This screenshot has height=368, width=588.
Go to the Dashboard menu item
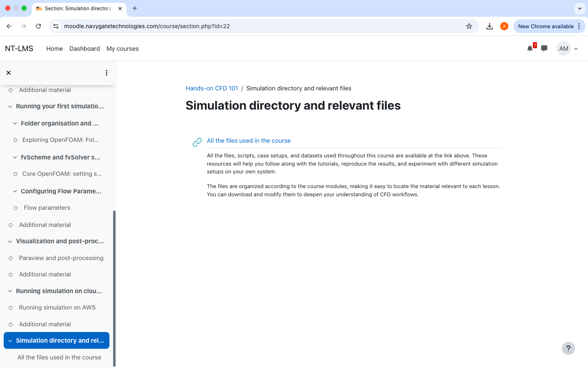85,49
